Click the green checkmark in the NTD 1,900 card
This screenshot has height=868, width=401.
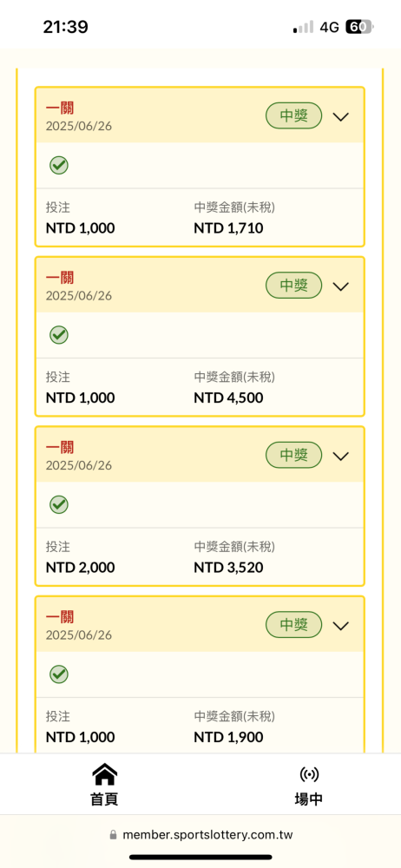(59, 674)
